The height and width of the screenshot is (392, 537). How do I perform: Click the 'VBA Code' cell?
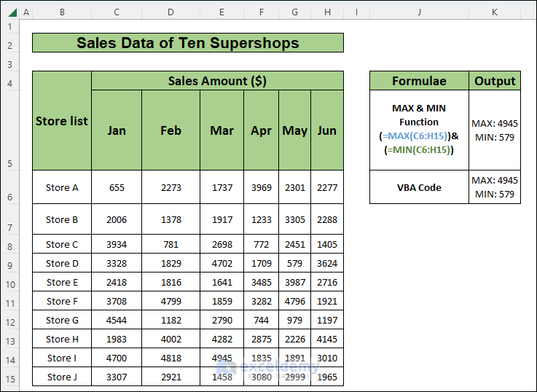click(x=419, y=187)
